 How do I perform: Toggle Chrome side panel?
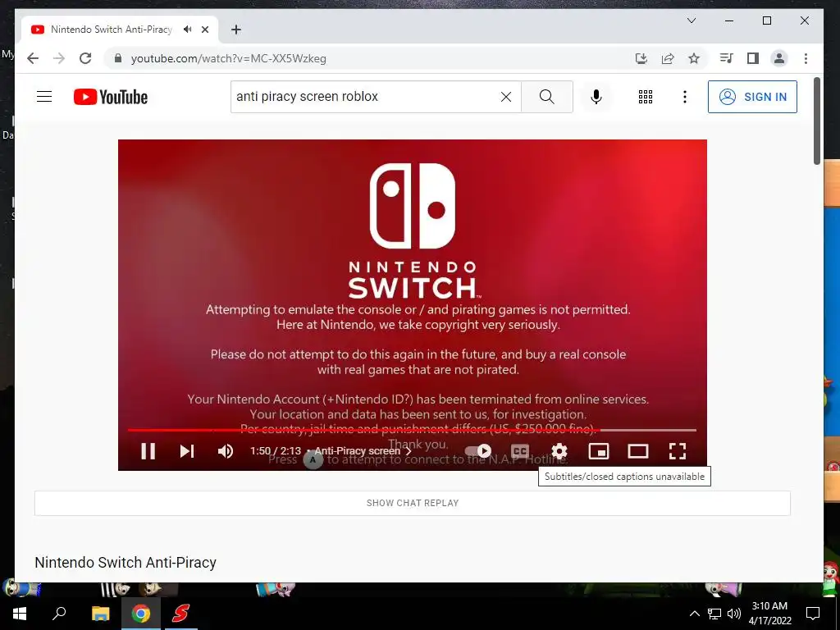click(753, 58)
